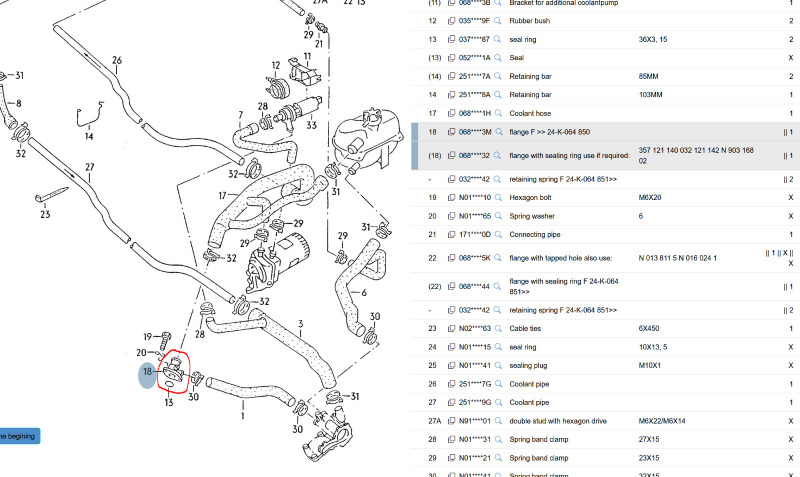Copy part number 035****9F Rubber bush
The image size is (800, 477).
pyautogui.click(x=452, y=21)
